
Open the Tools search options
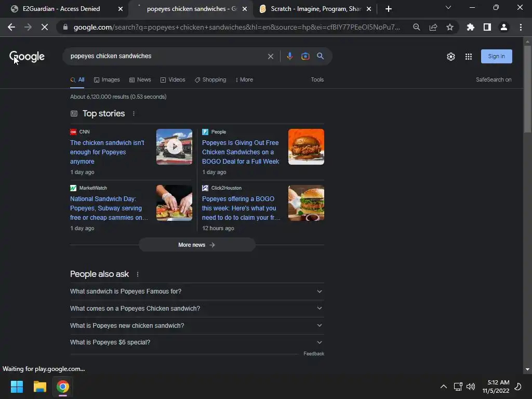click(x=317, y=79)
